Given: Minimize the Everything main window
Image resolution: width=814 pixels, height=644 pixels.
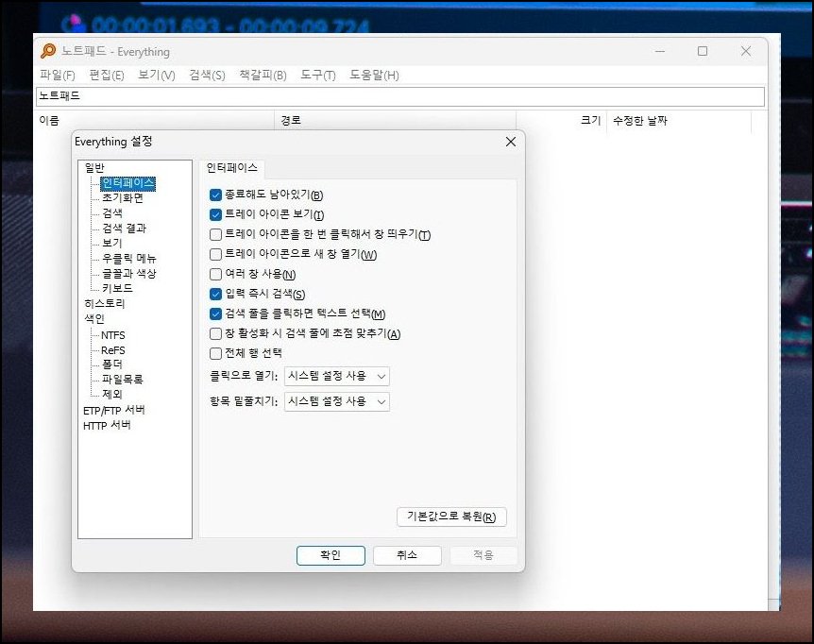Looking at the screenshot, I should tap(660, 51).
